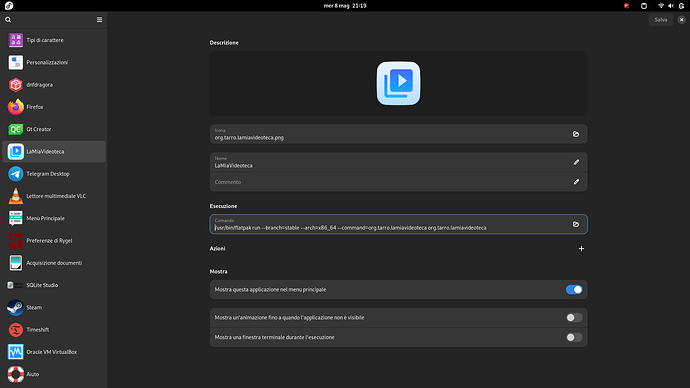Select the Firefox app icon
Image resolution: width=690 pixels, height=388 pixels.
(16, 107)
